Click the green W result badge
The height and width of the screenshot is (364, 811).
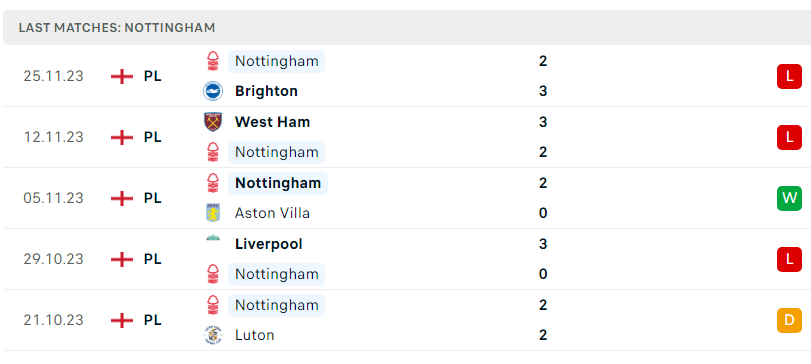789,198
